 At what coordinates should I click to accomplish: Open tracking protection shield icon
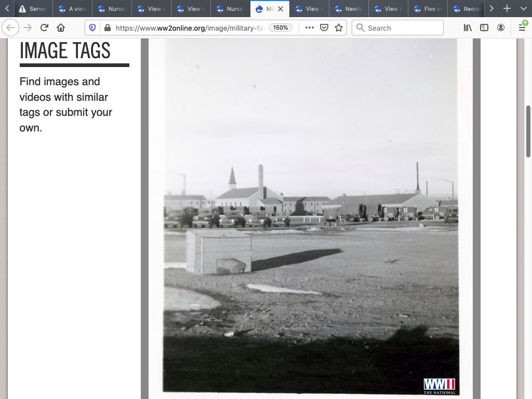click(x=92, y=28)
